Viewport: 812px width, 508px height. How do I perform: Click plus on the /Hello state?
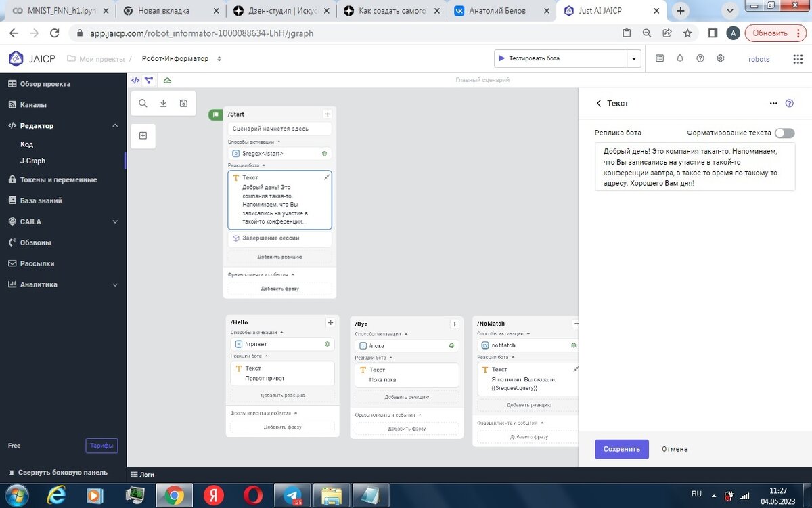click(330, 322)
